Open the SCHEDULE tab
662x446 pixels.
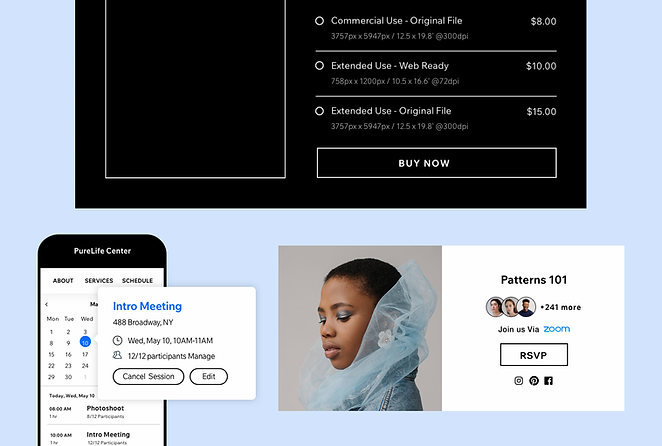[138, 280]
